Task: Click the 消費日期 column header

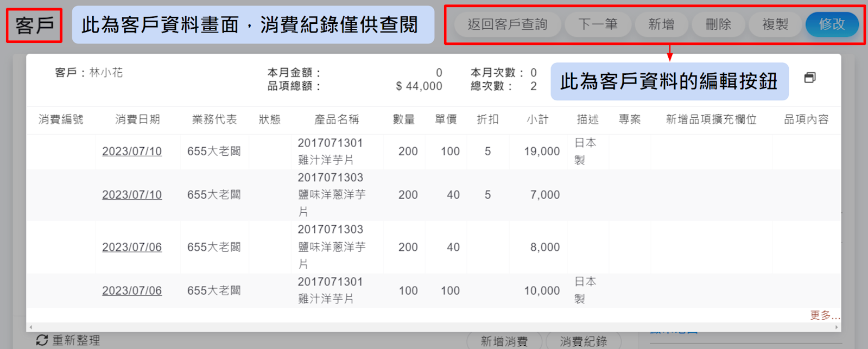Action: tap(137, 119)
